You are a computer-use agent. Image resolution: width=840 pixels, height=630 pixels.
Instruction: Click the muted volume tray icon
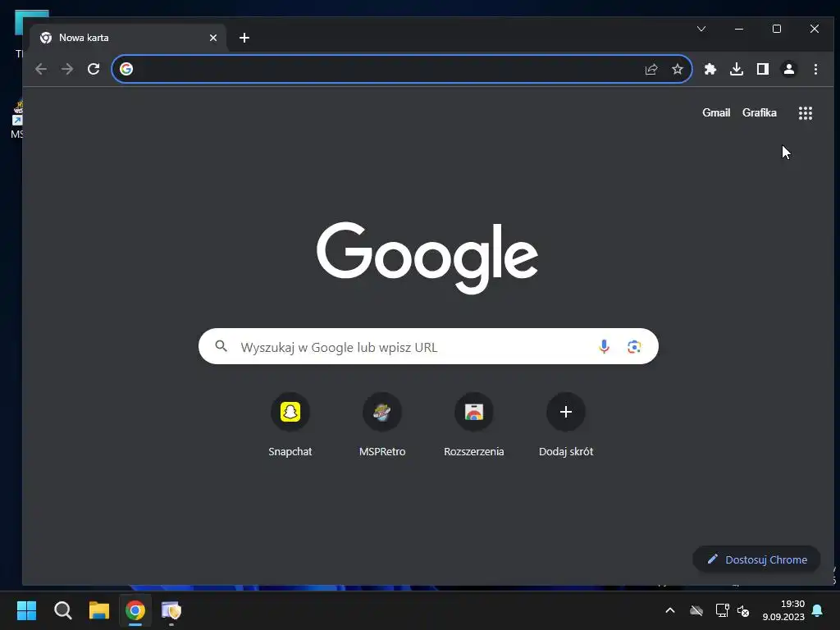[x=743, y=610]
